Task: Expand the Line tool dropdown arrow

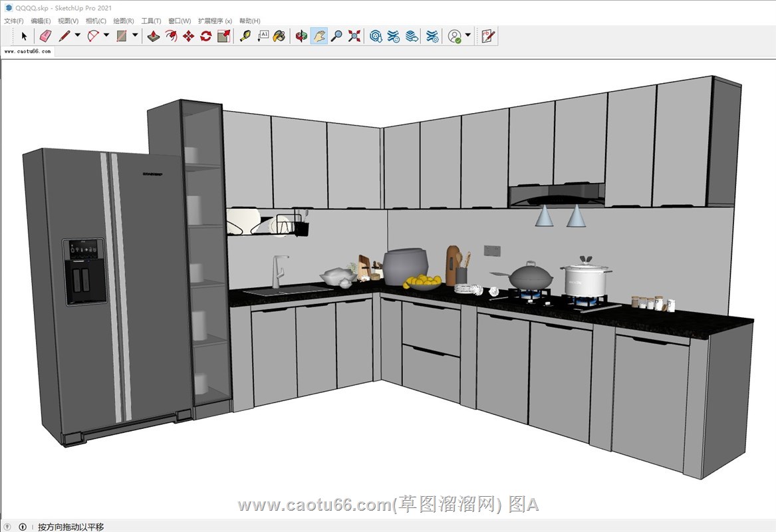Action: 77,35
